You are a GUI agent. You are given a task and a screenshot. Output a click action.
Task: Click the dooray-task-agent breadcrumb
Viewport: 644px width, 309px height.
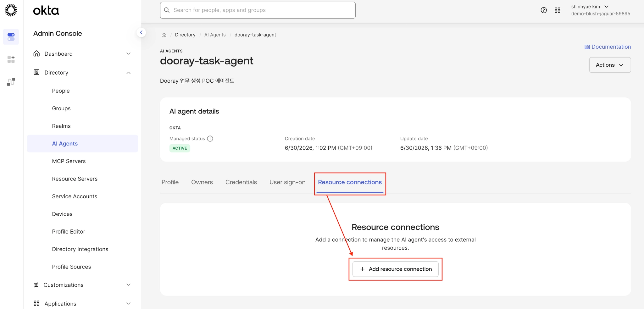255,35
